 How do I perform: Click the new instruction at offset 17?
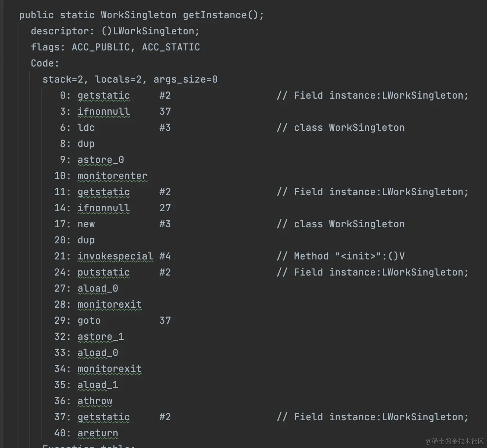(86, 224)
